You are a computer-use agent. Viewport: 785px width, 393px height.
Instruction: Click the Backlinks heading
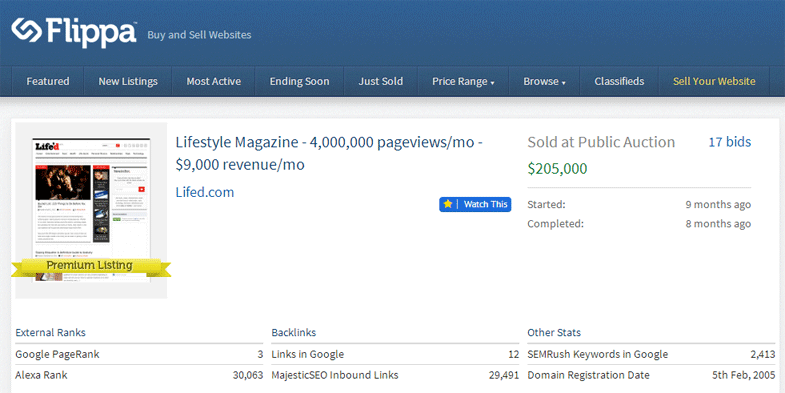coord(293,332)
